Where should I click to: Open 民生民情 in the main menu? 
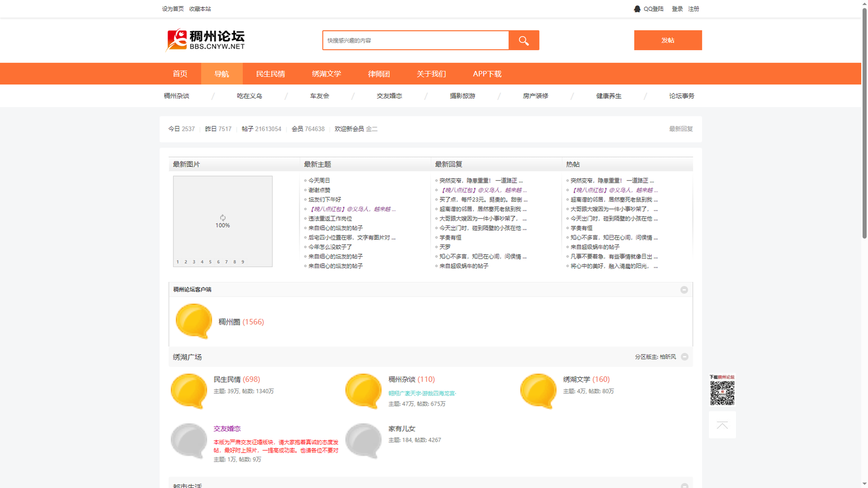[x=271, y=74]
